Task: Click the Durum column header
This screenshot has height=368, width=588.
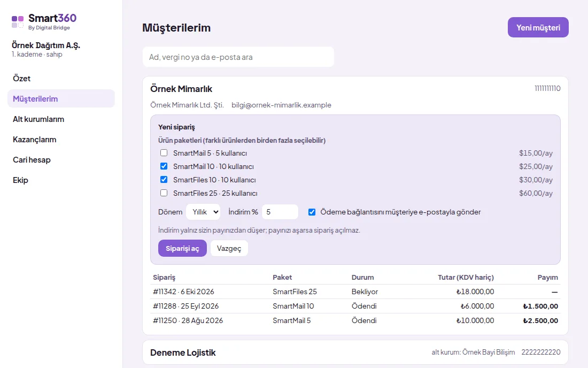Action: [x=362, y=277]
